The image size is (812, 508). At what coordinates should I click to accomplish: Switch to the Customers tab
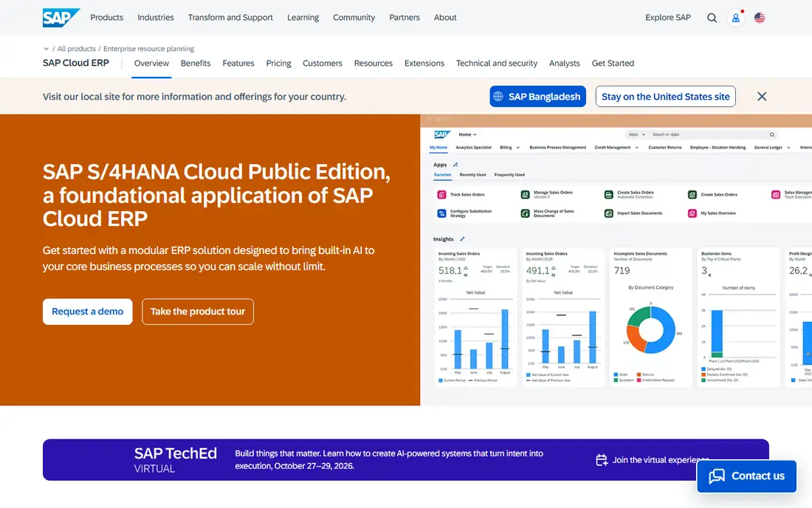(x=322, y=63)
